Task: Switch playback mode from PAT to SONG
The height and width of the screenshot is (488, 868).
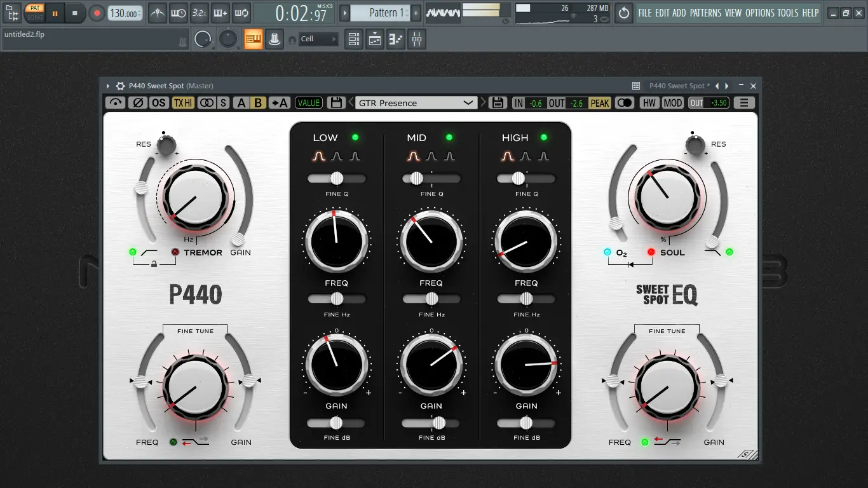Action: [x=35, y=18]
